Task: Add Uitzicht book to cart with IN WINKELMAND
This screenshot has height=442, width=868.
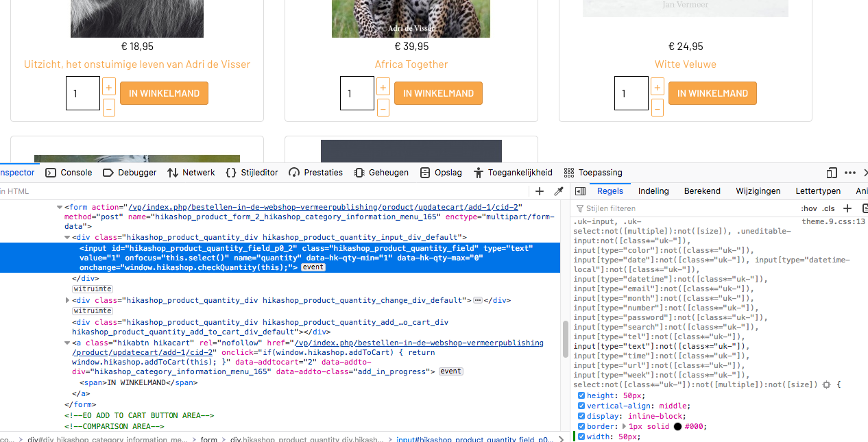Action: (164, 93)
